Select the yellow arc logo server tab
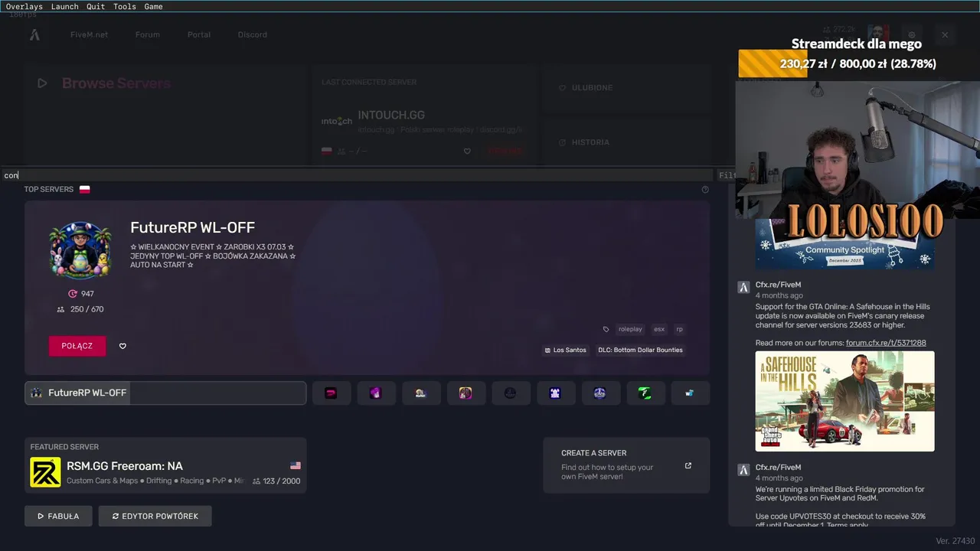Screen dimensions: 980x551 420,393
